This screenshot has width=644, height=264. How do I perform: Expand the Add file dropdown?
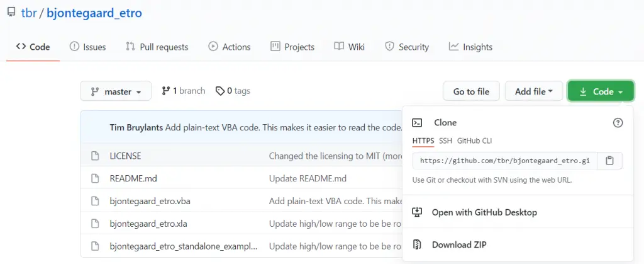pyautogui.click(x=534, y=91)
